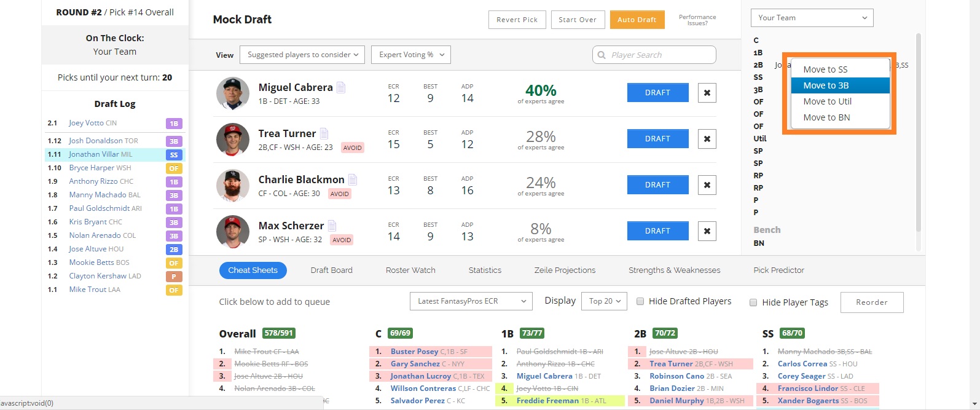Click the AVOID tag on Max Scherzer's row
This screenshot has height=410, width=980.
coord(342,240)
